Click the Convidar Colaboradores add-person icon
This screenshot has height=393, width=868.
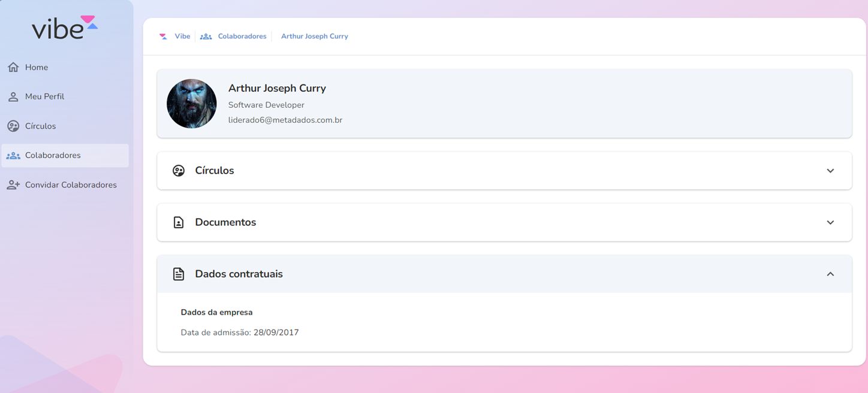pos(13,185)
